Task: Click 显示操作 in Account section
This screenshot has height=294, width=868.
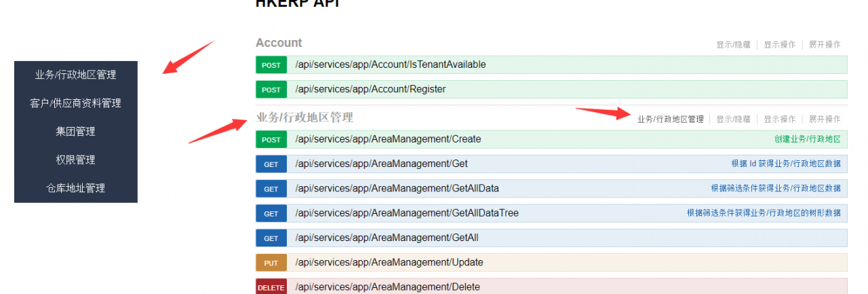Action: pyautogui.click(x=779, y=45)
